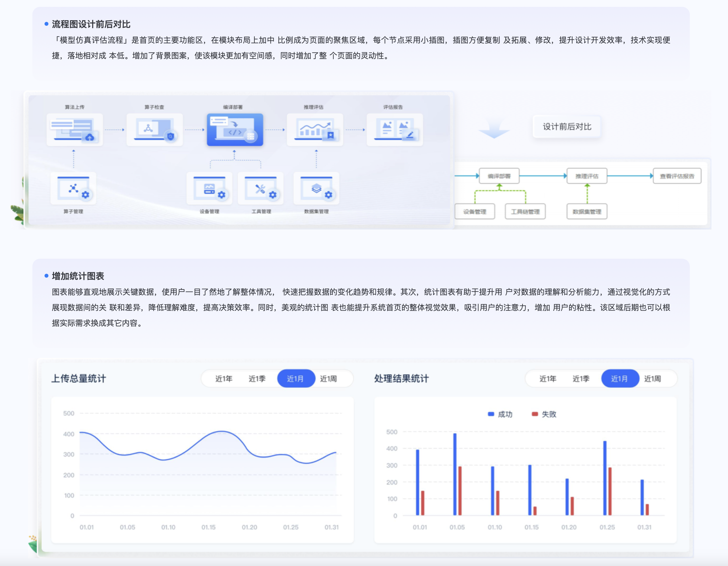Select the 算子检查 check illustration icon
The image size is (728, 566).
click(x=155, y=130)
